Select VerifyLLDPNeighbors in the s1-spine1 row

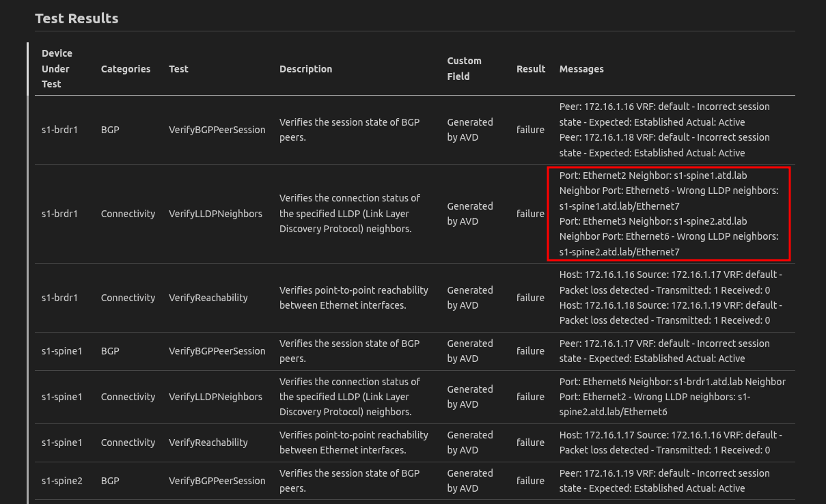pyautogui.click(x=215, y=397)
